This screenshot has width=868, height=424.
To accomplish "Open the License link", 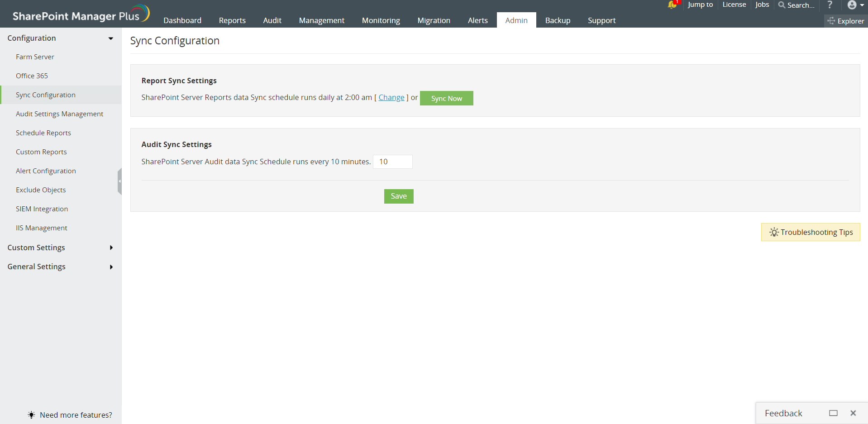I will pyautogui.click(x=734, y=5).
